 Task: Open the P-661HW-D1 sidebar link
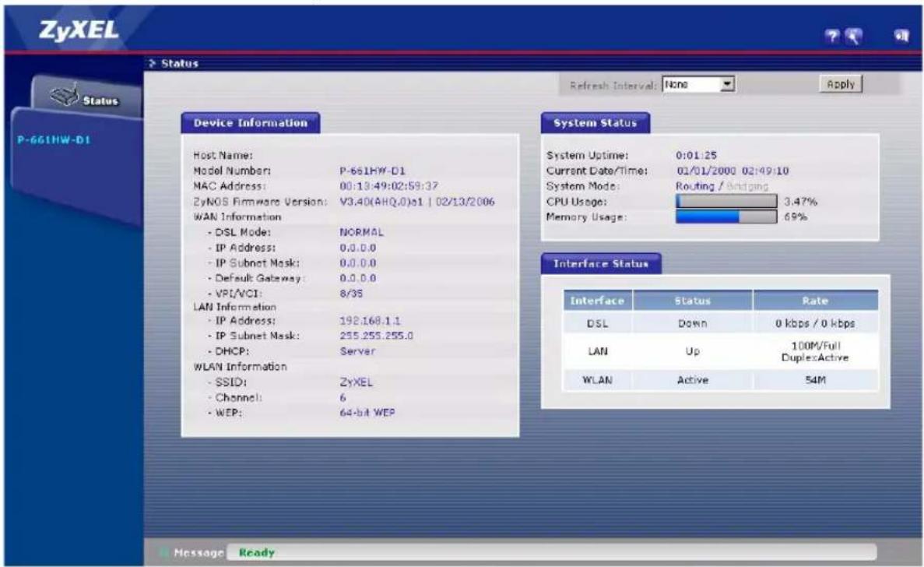pos(54,140)
